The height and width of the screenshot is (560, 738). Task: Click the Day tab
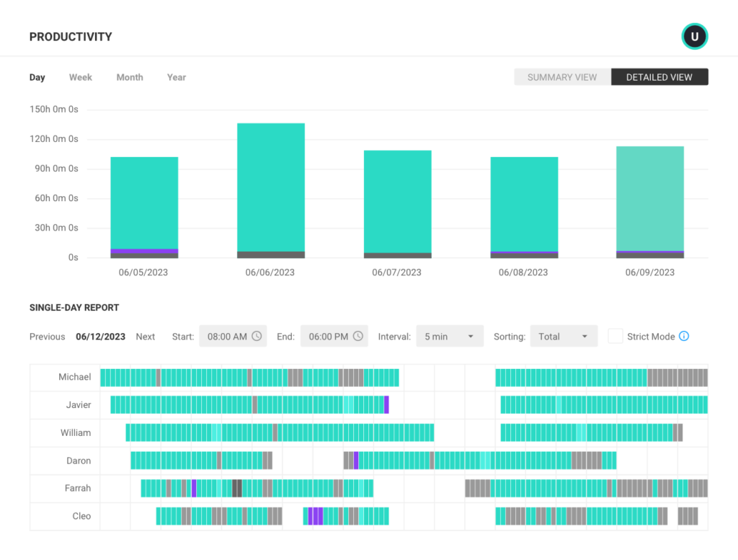pos(37,77)
